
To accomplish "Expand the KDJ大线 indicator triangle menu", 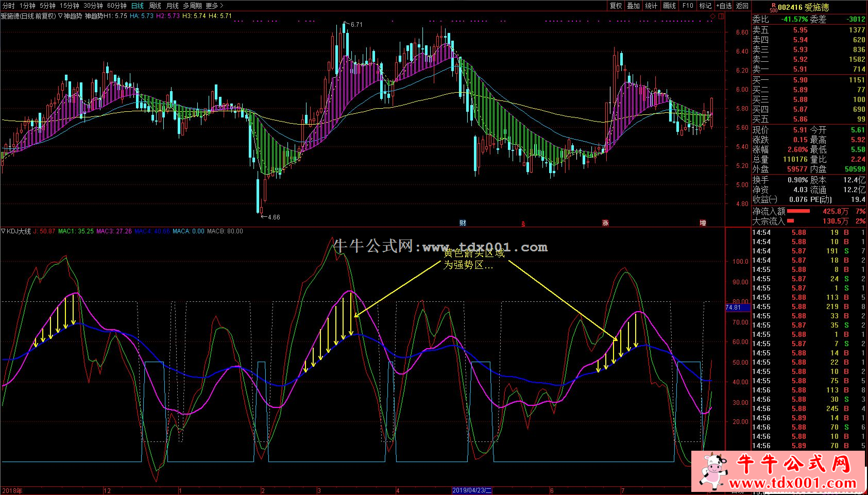I will pos(4,231).
